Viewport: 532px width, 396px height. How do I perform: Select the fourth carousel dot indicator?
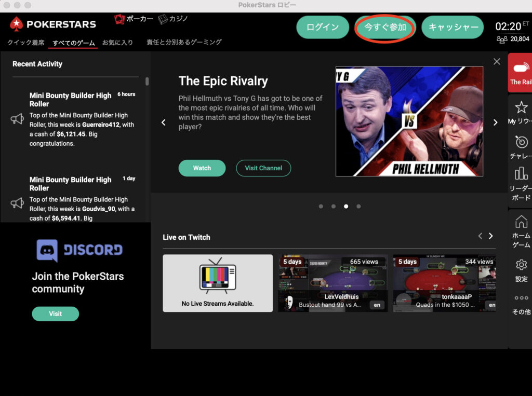click(x=358, y=206)
